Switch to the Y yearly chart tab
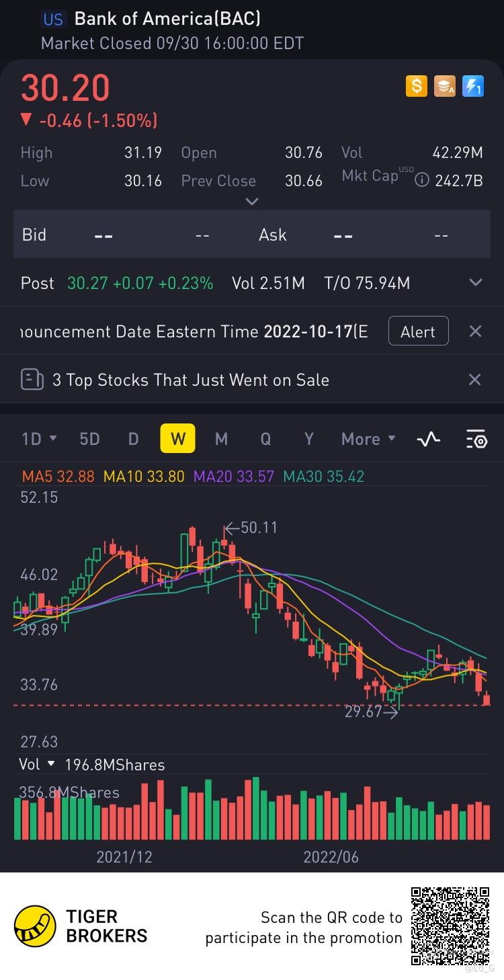Image resolution: width=504 pixels, height=980 pixels. (309, 439)
